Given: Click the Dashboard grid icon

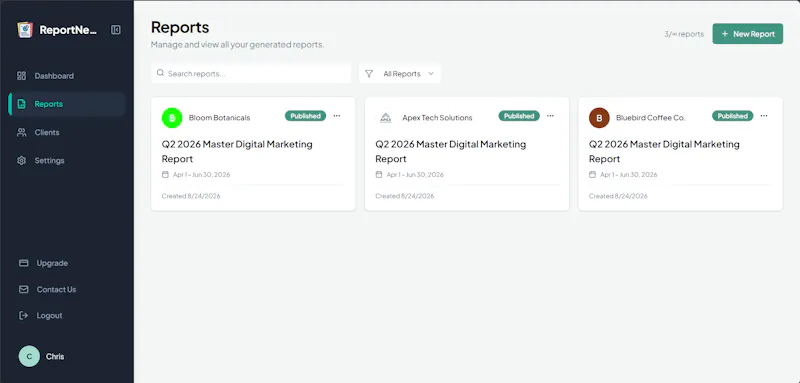Looking at the screenshot, I should pos(21,76).
